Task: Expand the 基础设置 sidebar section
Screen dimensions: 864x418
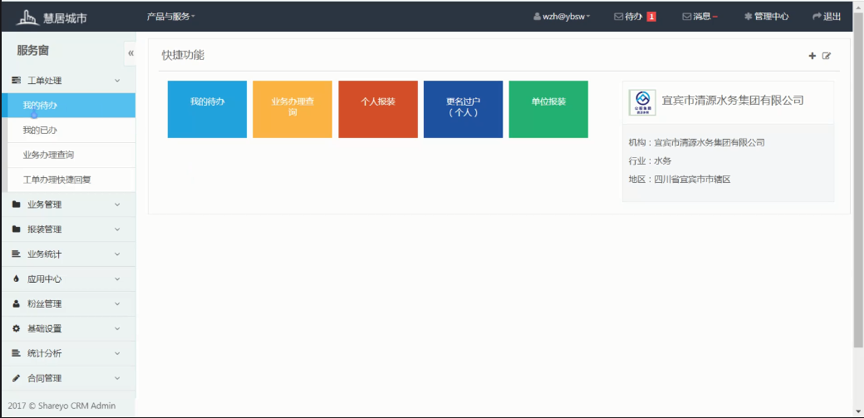Action: (x=67, y=329)
